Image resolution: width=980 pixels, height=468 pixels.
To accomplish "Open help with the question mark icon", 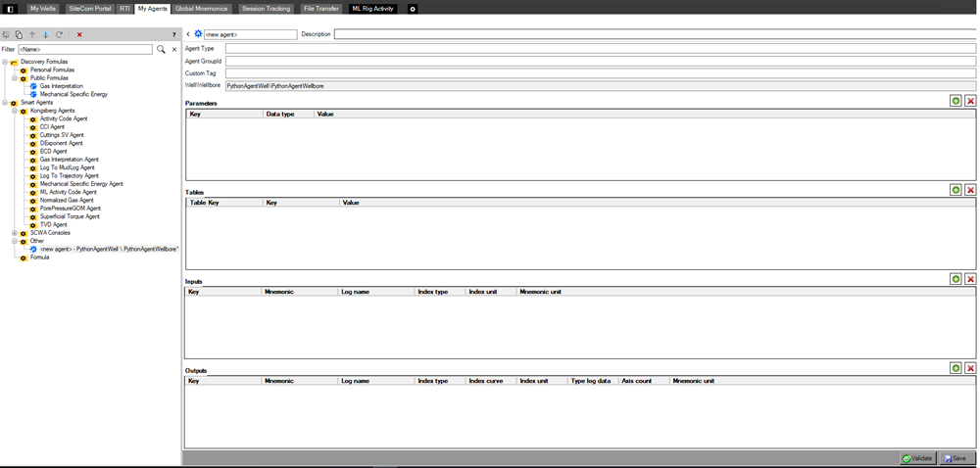I will tap(173, 35).
